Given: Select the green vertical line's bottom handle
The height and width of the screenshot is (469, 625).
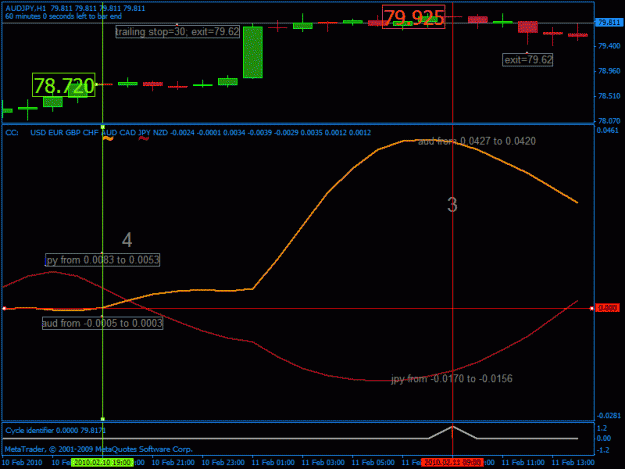Looking at the screenshot, I should pyautogui.click(x=103, y=419).
